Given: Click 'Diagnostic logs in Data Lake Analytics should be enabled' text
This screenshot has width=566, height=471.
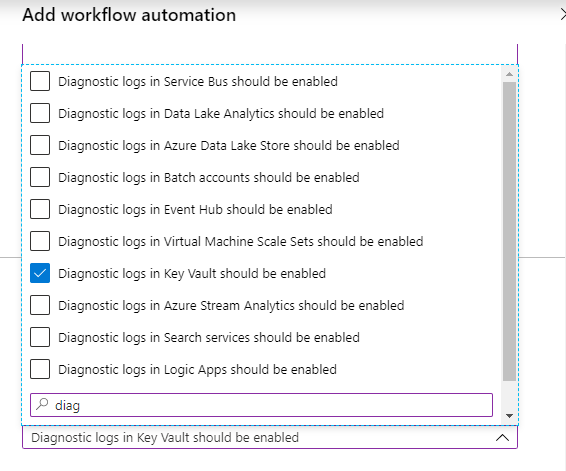Looking at the screenshot, I should pos(221,114).
